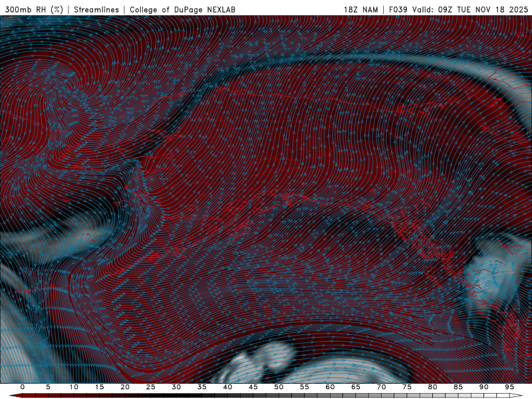Click the '300mb RH (%)' title text
This screenshot has width=532, height=399.
pos(34,9)
